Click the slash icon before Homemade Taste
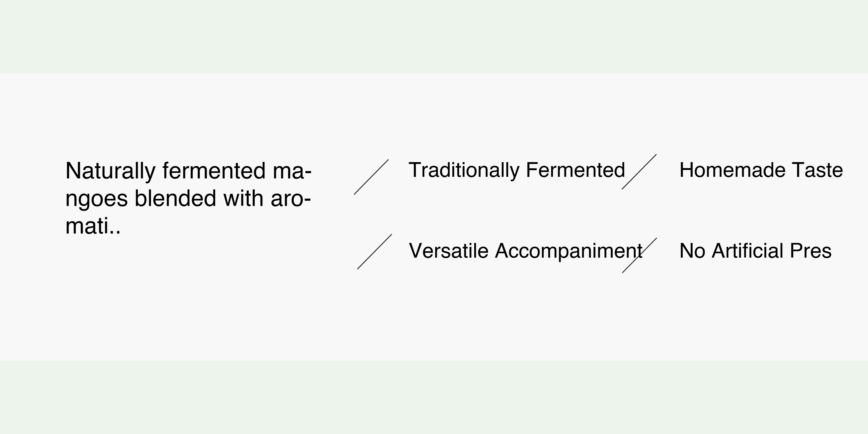Image resolution: width=868 pixels, height=434 pixels. click(639, 172)
